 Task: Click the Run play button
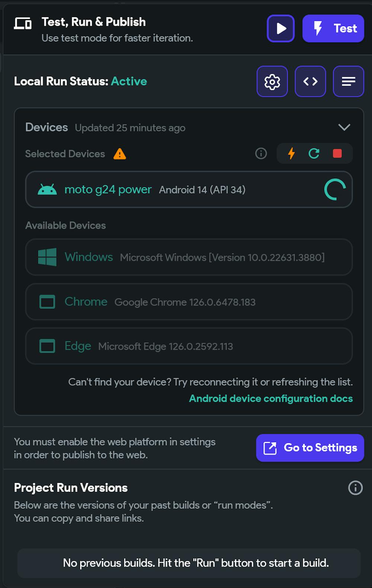[x=281, y=29]
